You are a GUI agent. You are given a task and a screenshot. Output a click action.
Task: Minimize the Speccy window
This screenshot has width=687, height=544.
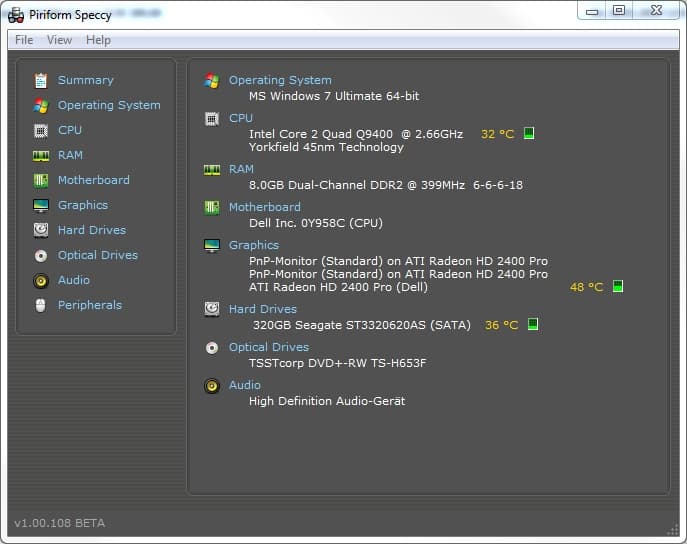(x=592, y=11)
